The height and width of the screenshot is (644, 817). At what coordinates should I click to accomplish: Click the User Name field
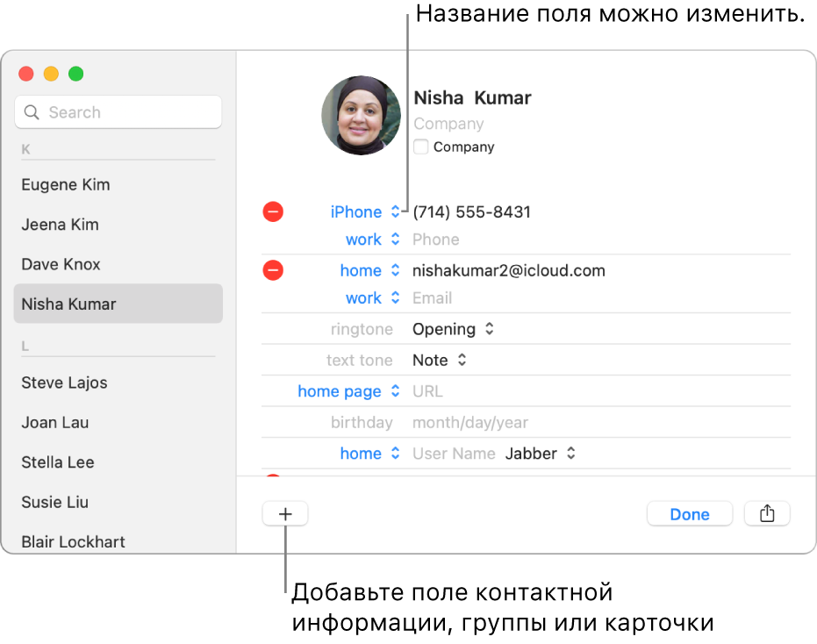coord(454,454)
